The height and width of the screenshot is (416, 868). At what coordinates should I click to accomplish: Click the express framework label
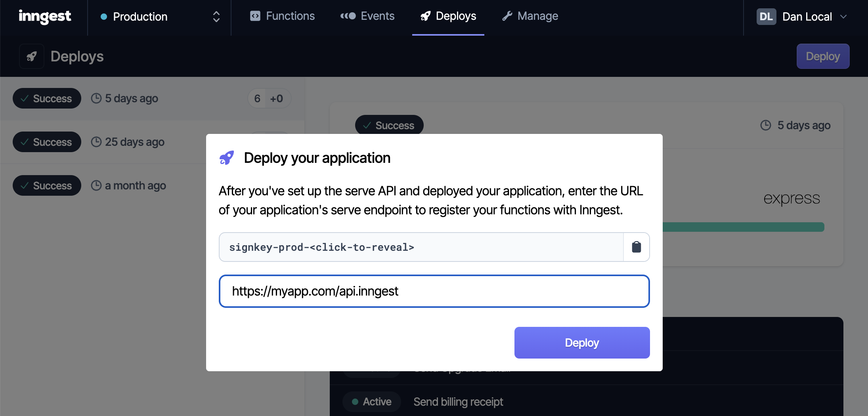(x=792, y=198)
